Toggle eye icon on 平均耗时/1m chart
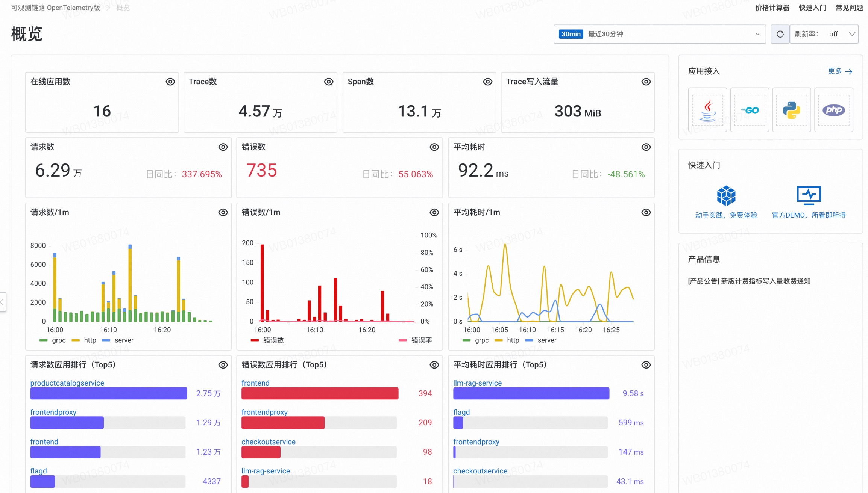This screenshot has width=868, height=493. (646, 212)
